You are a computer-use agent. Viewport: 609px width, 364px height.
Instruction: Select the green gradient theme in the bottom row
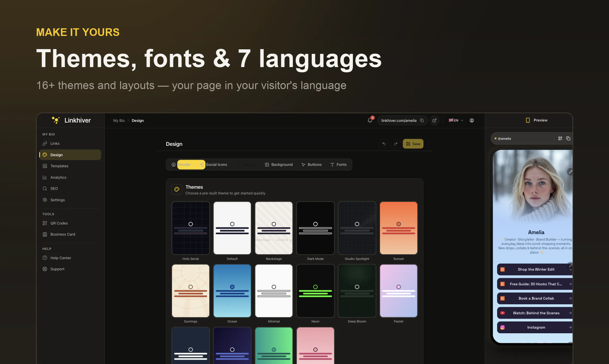coord(274,346)
